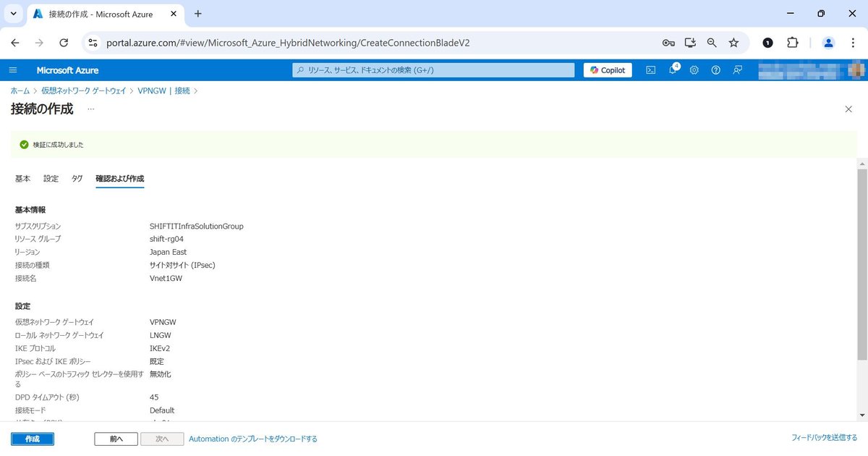Open portal settings with the gear icon

click(x=694, y=69)
